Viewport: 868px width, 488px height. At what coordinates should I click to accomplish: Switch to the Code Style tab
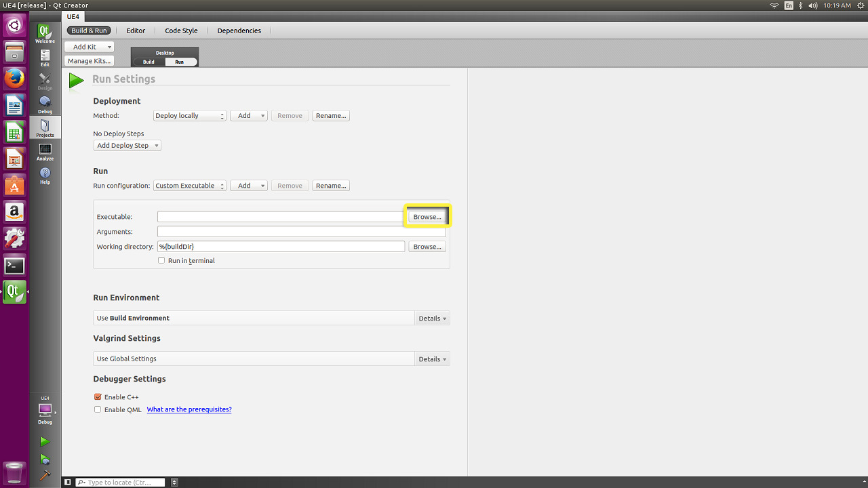181,30
